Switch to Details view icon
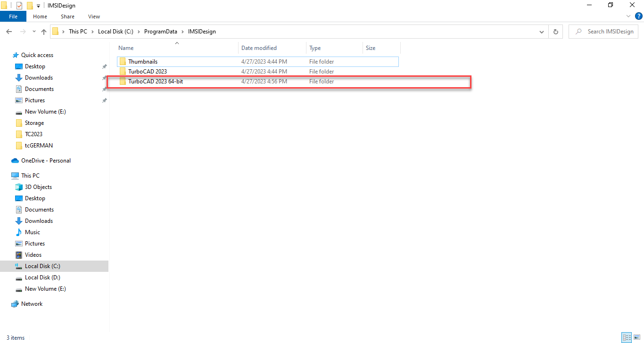 [627, 337]
